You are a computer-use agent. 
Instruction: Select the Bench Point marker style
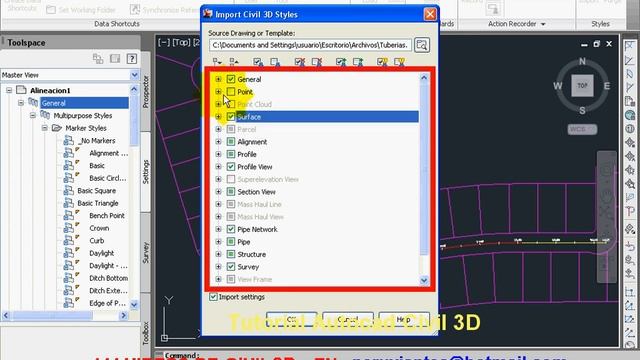pos(107,216)
